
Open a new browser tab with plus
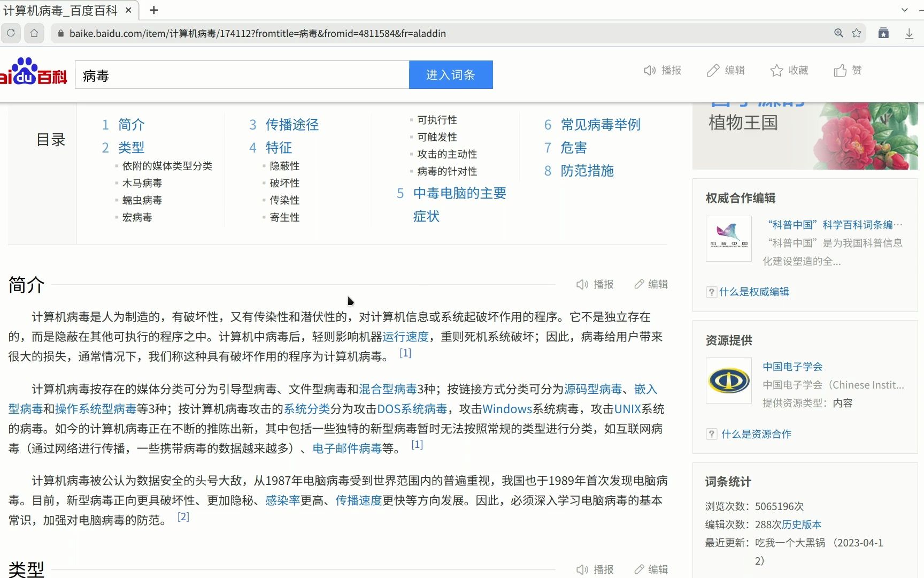point(154,10)
